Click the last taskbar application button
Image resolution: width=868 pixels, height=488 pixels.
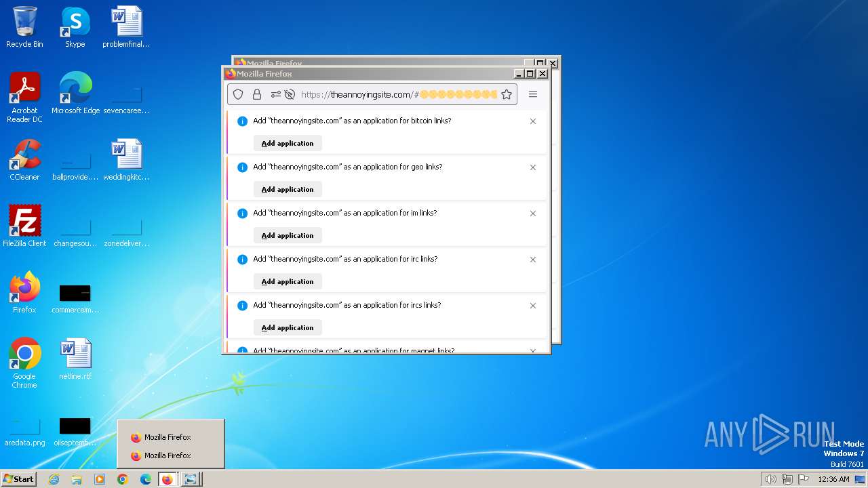coord(191,479)
